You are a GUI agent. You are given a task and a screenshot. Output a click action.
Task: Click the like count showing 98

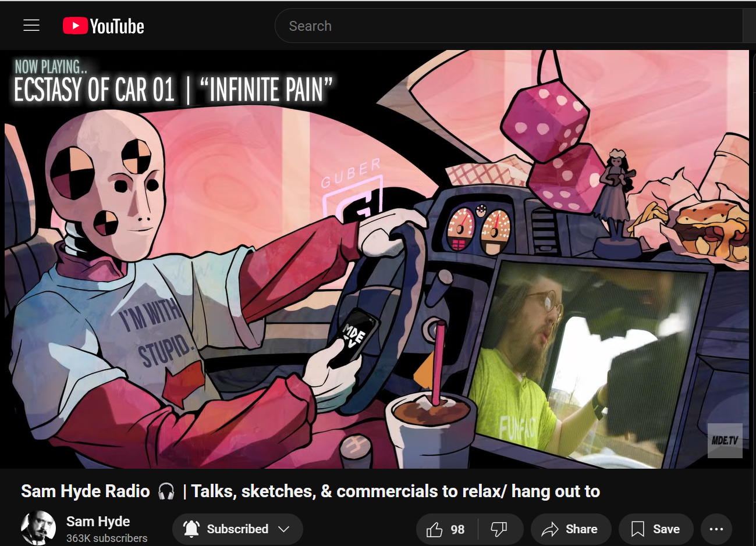pyautogui.click(x=458, y=530)
